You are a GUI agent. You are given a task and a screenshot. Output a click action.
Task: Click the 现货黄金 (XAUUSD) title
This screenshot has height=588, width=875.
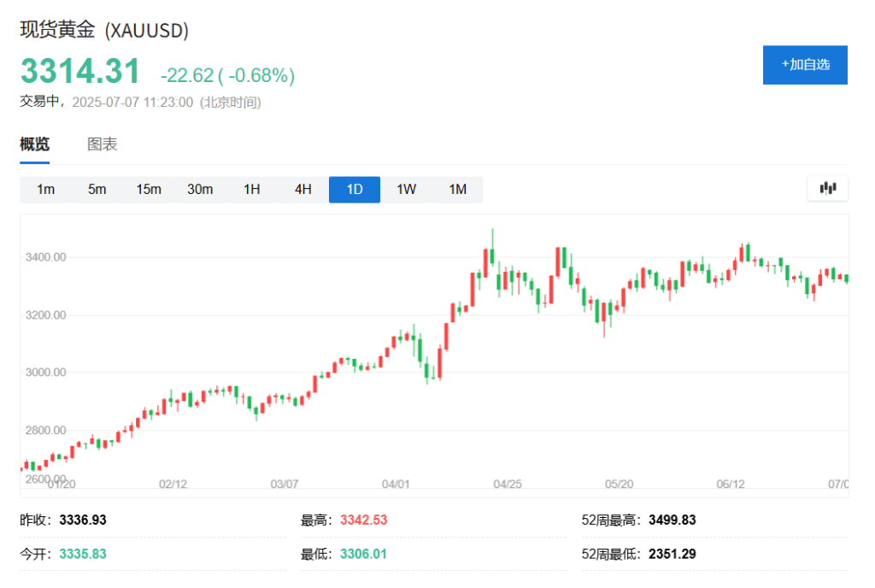pyautogui.click(x=104, y=30)
